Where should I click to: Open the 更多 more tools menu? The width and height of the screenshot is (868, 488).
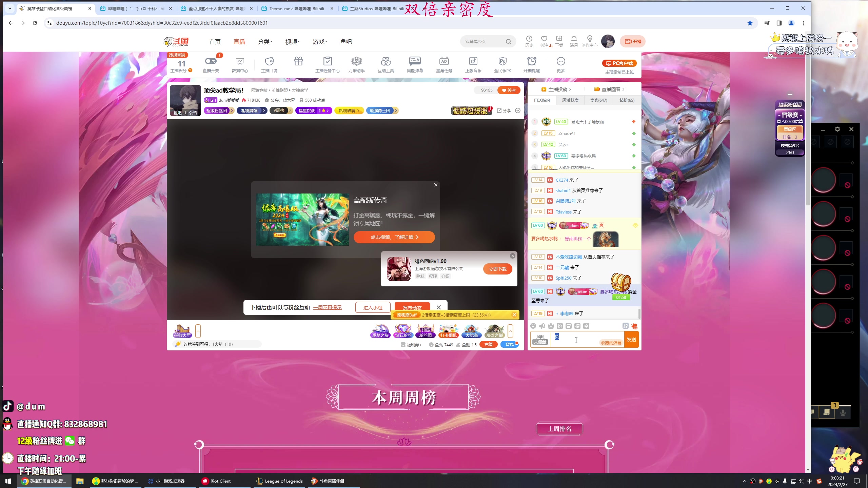(x=561, y=64)
